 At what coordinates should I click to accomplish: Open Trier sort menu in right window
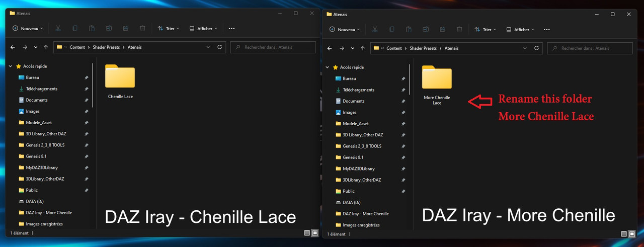pyautogui.click(x=486, y=30)
